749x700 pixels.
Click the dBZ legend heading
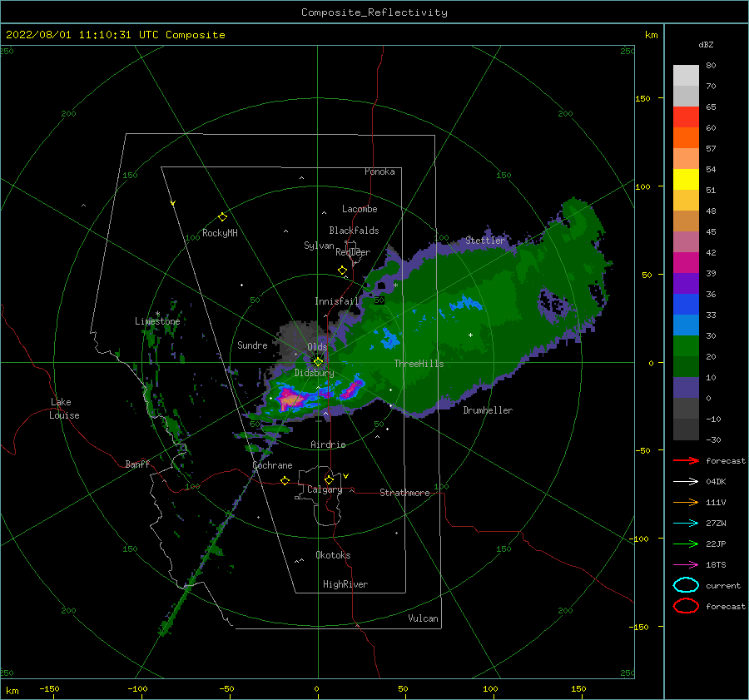pos(706,44)
